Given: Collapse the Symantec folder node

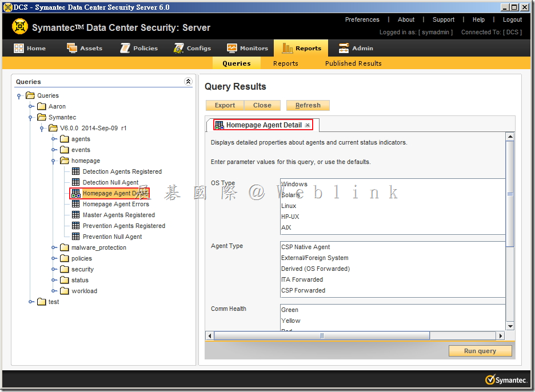Looking at the screenshot, I should click(30, 117).
